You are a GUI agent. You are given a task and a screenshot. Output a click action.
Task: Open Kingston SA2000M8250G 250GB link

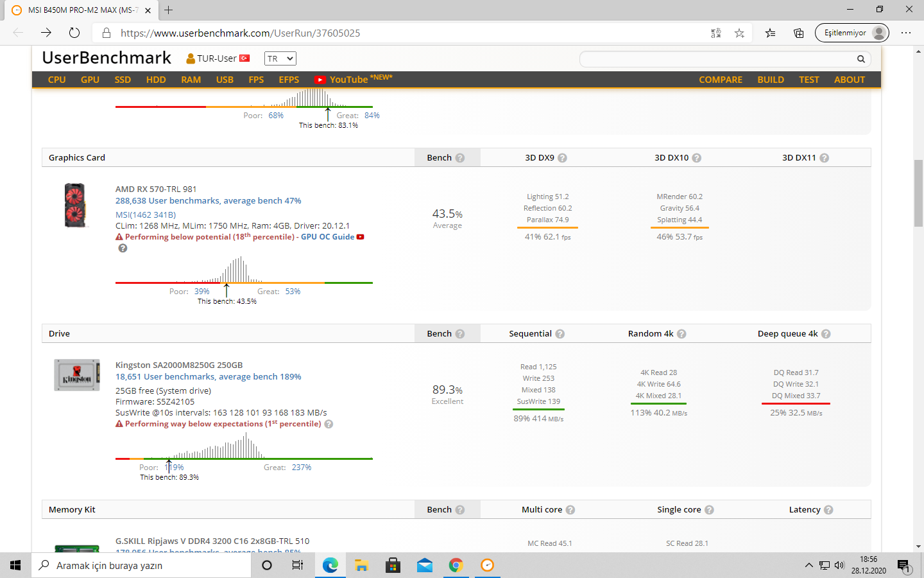pyautogui.click(x=179, y=365)
